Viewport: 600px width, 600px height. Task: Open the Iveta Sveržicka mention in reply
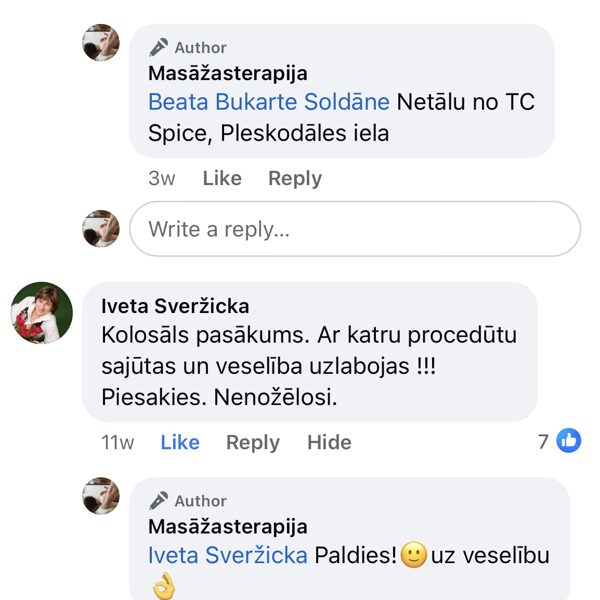tap(227, 555)
